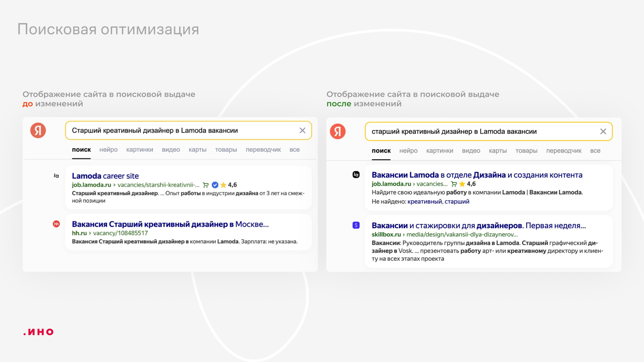Image resolution: width=644 pixels, height=362 pixels.
Task: Clear the right search field with X
Action: click(x=603, y=131)
